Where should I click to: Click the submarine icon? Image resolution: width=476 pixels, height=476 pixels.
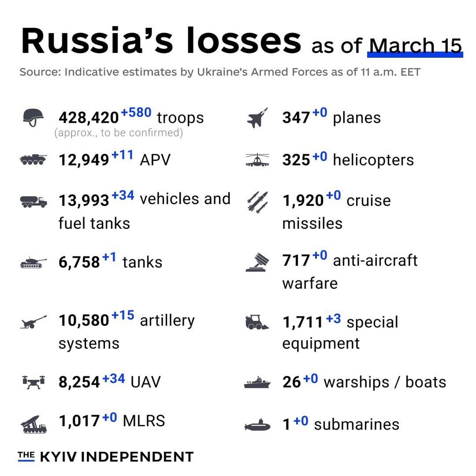257,425
